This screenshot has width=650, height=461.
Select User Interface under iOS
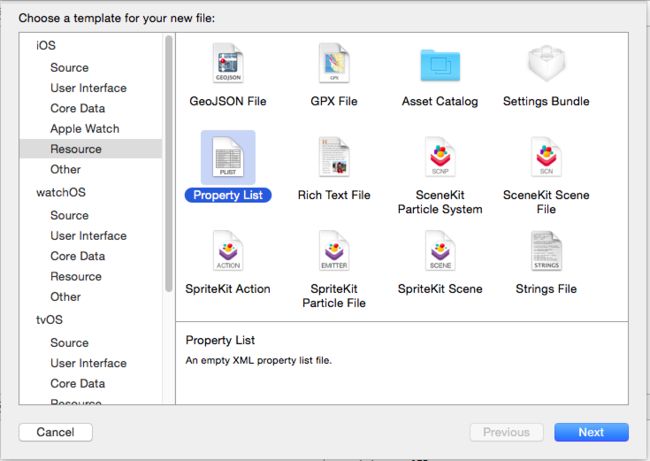pos(88,88)
